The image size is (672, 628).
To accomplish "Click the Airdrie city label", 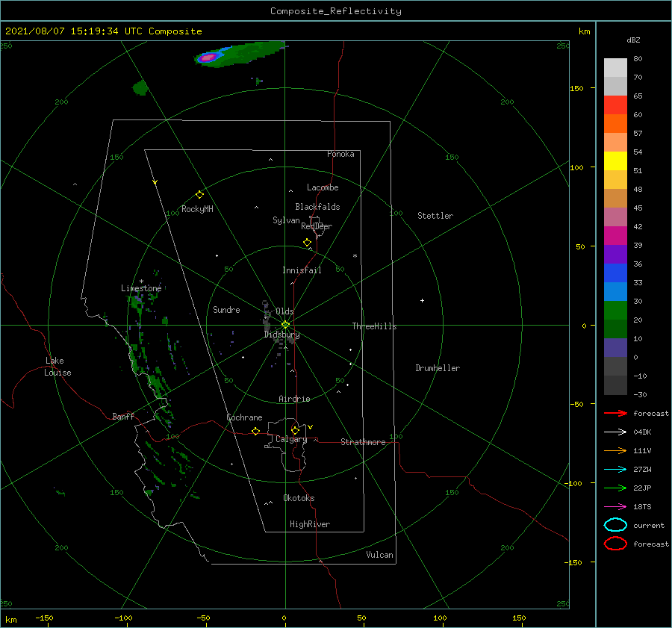I will (x=294, y=399).
